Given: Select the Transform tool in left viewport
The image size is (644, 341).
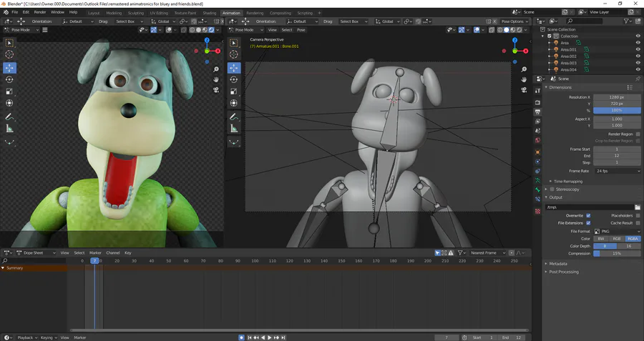Looking at the screenshot, I should [x=9, y=103].
